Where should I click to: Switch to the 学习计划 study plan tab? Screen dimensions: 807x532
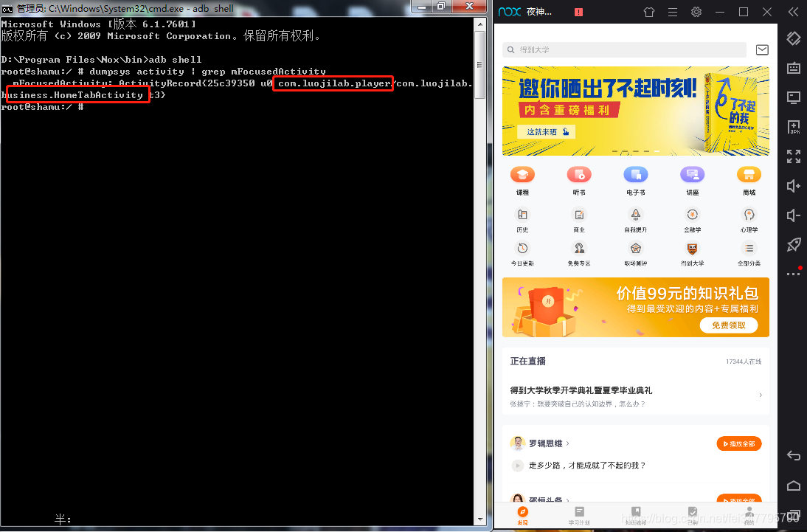pos(579,516)
